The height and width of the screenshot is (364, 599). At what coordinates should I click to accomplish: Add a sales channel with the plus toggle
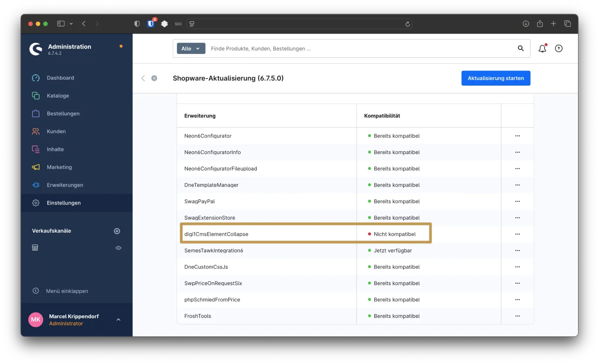[x=117, y=231]
